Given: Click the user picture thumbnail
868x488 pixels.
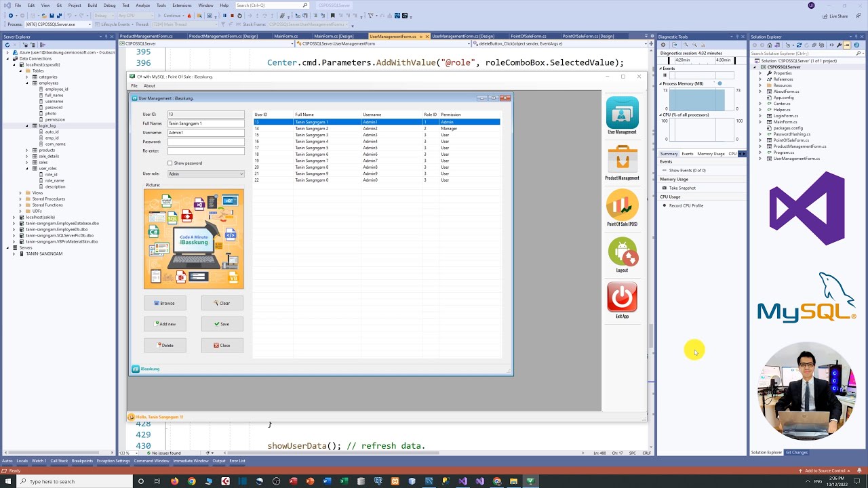Looking at the screenshot, I should click(194, 239).
